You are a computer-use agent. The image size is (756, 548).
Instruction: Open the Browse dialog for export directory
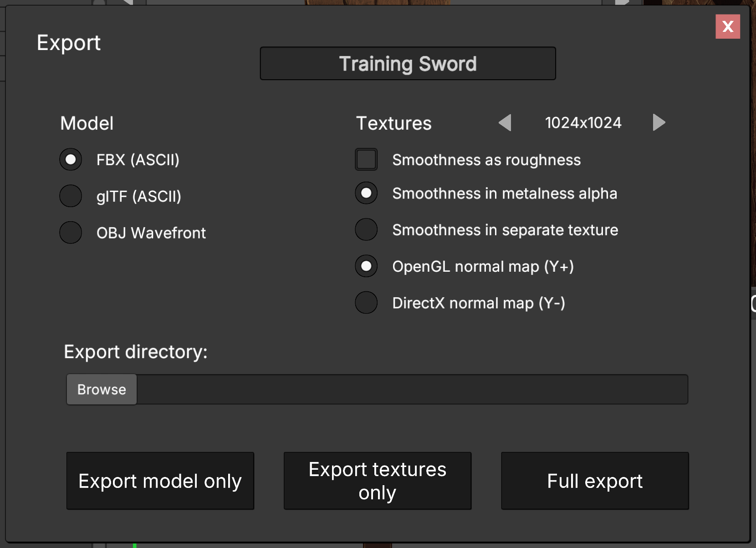pyautogui.click(x=101, y=389)
